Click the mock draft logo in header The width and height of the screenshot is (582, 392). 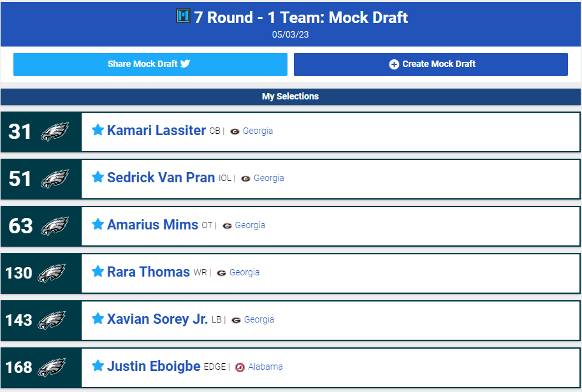click(183, 17)
